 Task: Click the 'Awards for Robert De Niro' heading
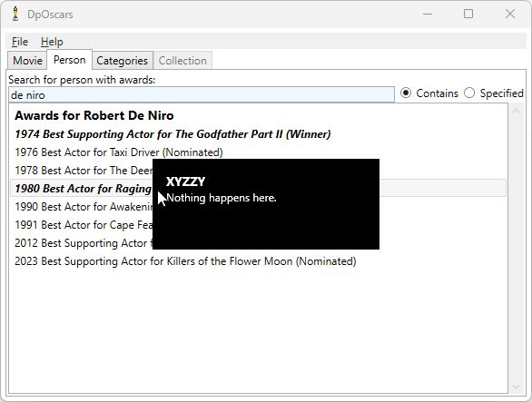pyautogui.click(x=94, y=115)
